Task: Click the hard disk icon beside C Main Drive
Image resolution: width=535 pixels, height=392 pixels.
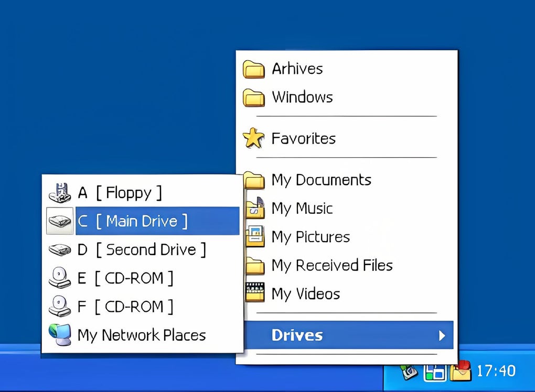Action: point(59,221)
